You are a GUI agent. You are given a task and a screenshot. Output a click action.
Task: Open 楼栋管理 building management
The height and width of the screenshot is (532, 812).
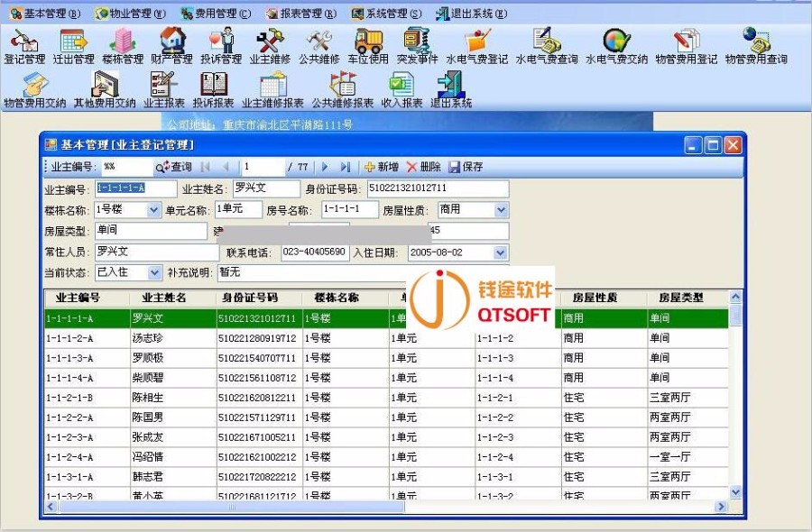pos(121,43)
